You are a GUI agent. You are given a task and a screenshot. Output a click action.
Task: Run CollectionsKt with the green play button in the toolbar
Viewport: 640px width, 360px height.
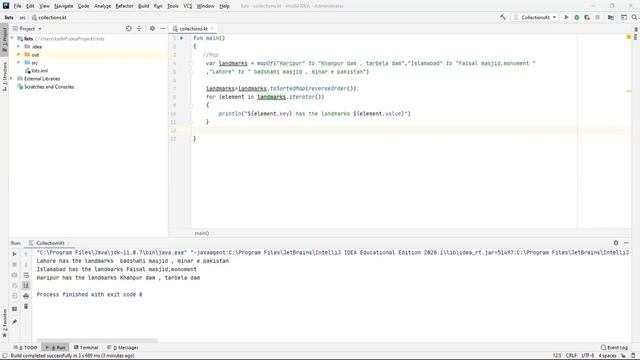pos(566,17)
